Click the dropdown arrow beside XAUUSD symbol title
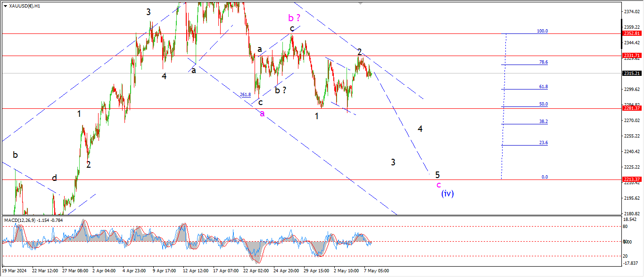The image size is (644, 277). (x=4, y=6)
